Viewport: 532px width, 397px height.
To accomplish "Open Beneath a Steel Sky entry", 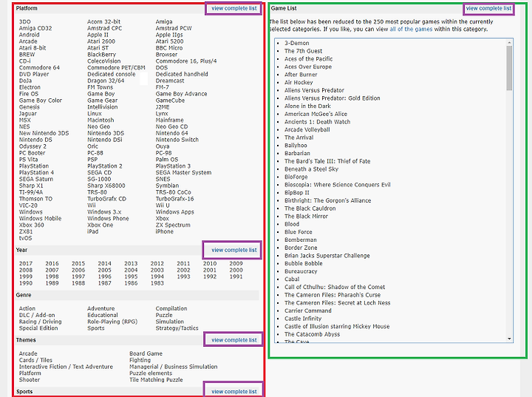I will [311, 169].
